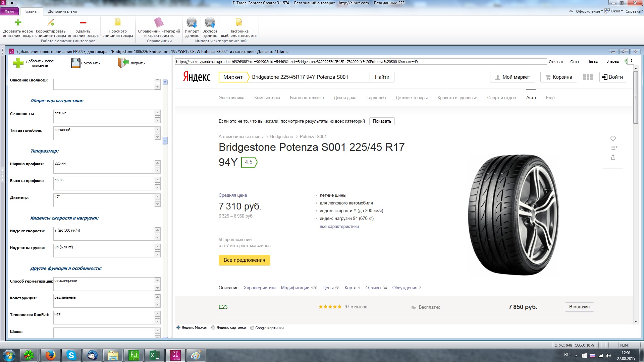Open the Paint palette app in taskbar

pos(196,355)
